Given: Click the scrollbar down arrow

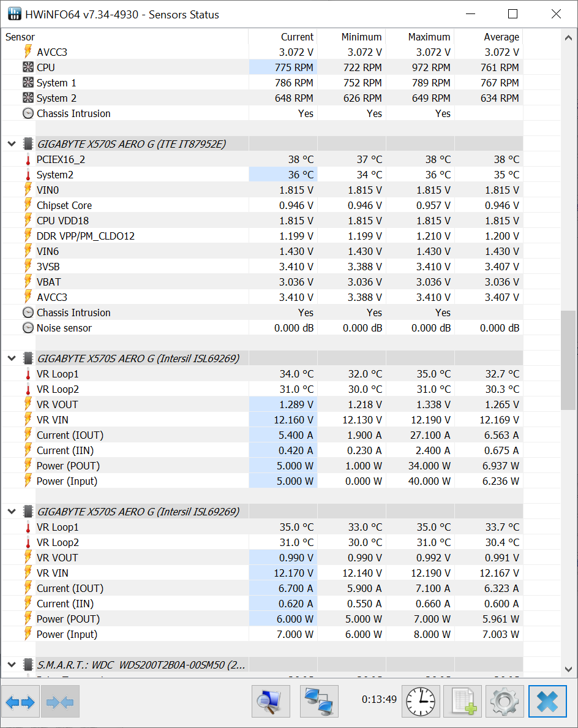Looking at the screenshot, I should click(x=568, y=669).
